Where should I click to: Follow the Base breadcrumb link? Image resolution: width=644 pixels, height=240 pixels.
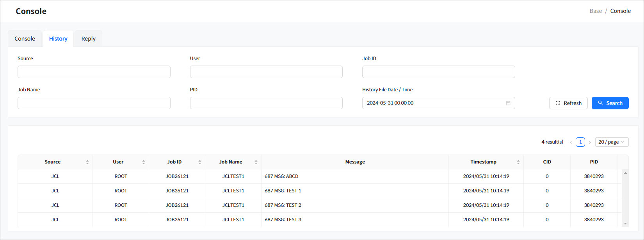point(595,11)
